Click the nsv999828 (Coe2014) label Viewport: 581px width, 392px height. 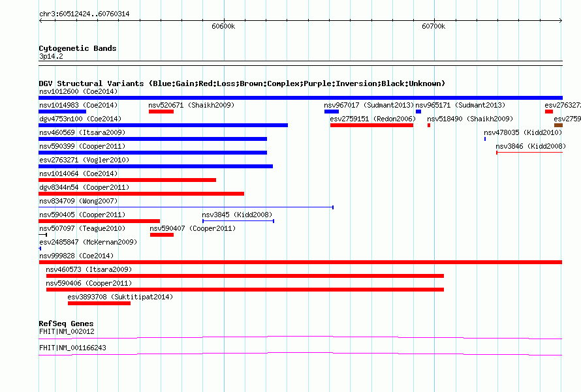(x=76, y=256)
